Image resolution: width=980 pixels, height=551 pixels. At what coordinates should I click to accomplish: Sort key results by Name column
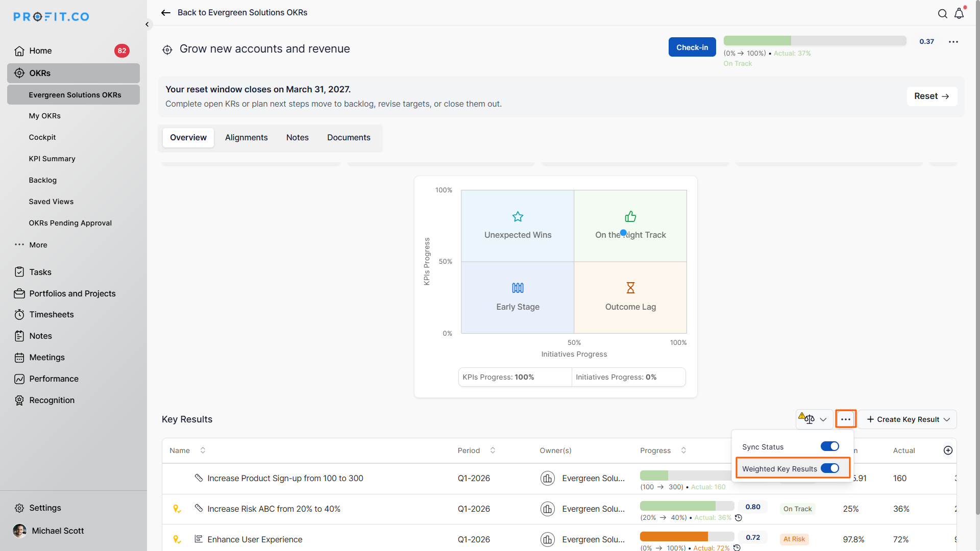pyautogui.click(x=203, y=450)
